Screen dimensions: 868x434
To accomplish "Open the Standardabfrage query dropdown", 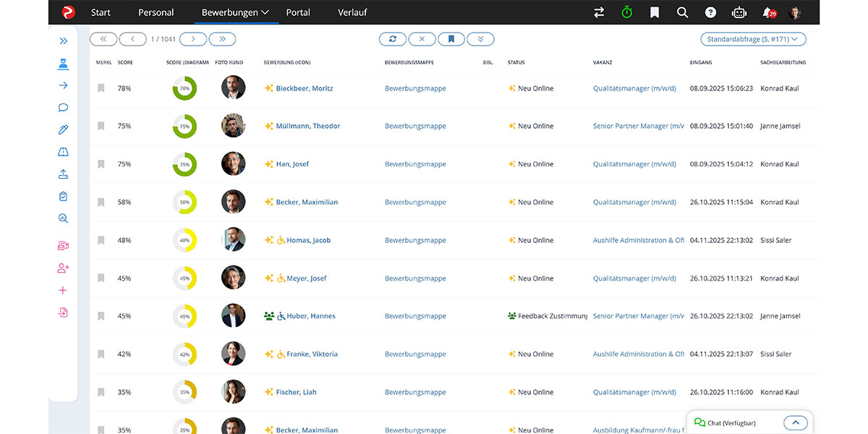I will (x=753, y=39).
